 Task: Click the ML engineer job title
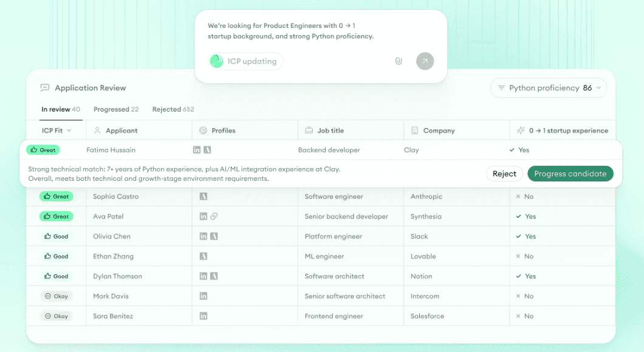coord(324,256)
